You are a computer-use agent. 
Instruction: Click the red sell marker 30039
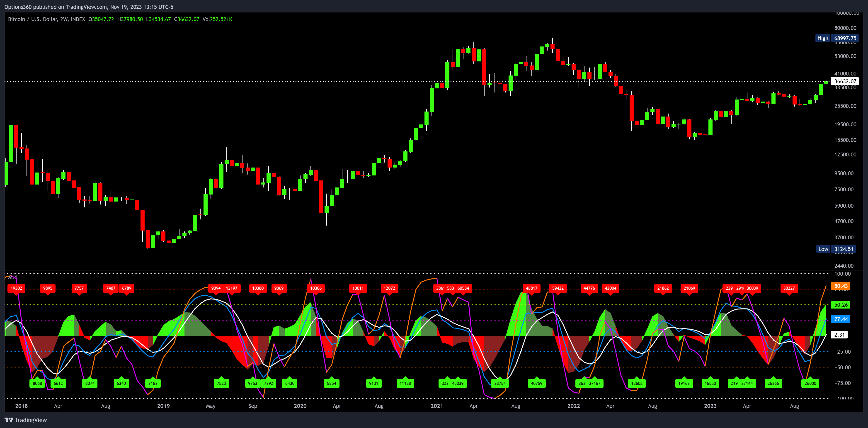752,289
